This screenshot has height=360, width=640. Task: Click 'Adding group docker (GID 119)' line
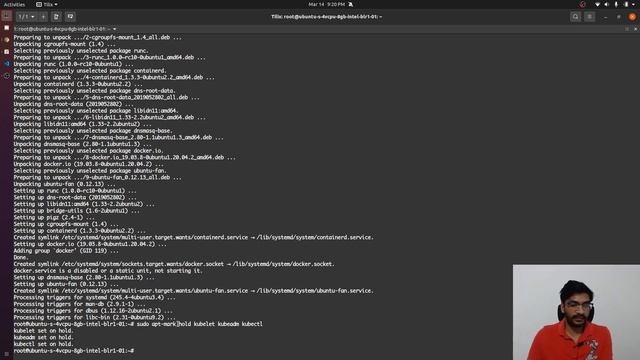pos(66,251)
